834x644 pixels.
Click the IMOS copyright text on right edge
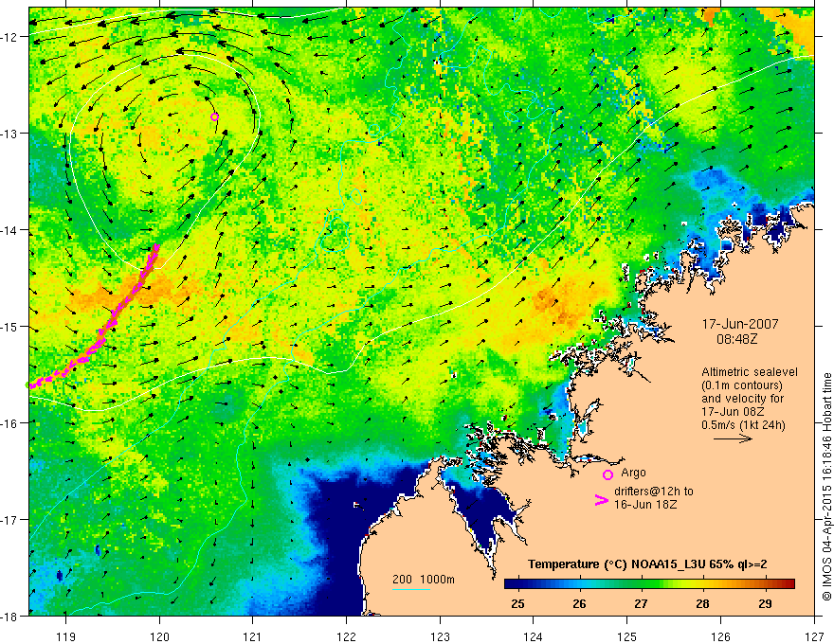coord(826,486)
